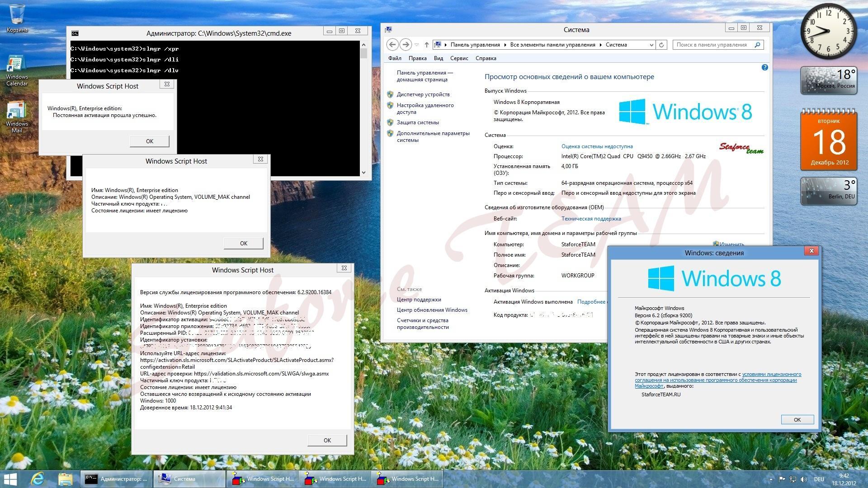The image size is (868, 488).
Task: Open Windows Calendar desktop shortcut
Action: (17, 71)
